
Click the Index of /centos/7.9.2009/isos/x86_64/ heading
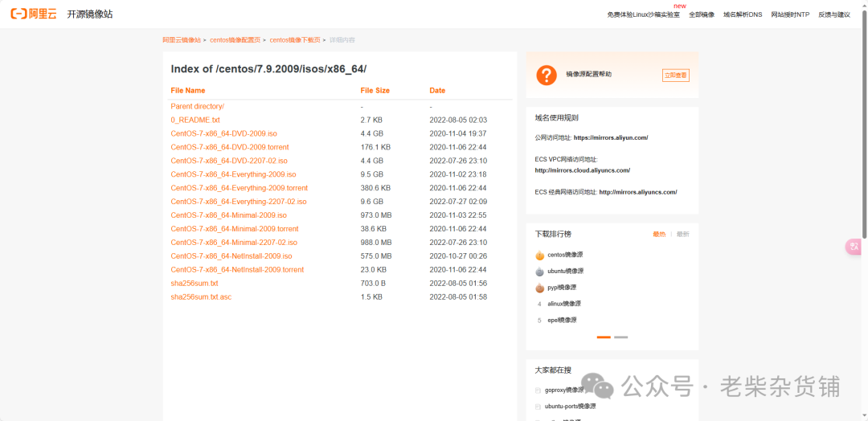pos(268,69)
